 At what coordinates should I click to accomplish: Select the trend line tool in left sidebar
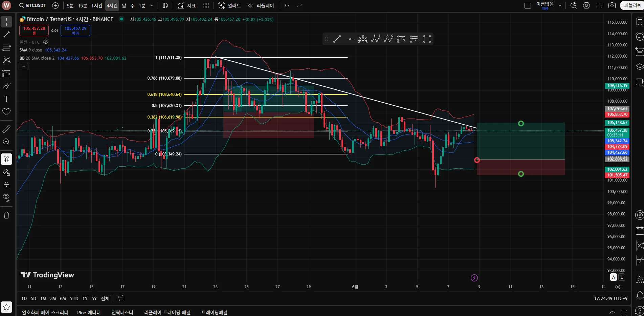[x=6, y=35]
